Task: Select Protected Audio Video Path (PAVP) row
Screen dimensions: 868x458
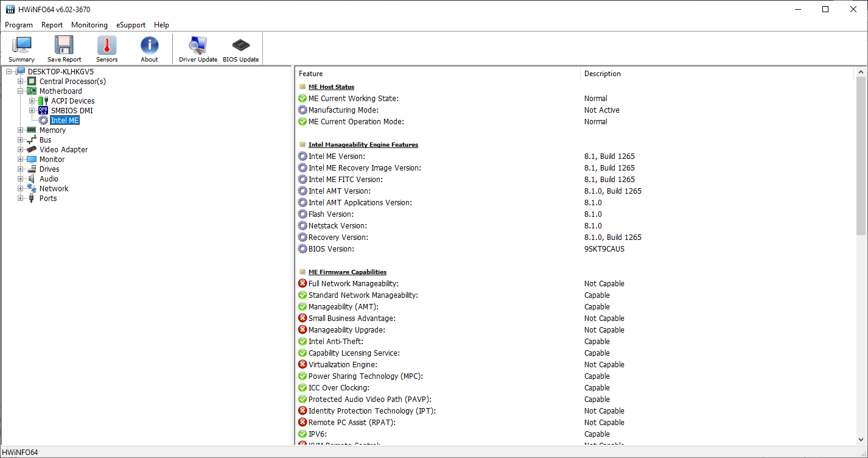Action: click(575, 400)
